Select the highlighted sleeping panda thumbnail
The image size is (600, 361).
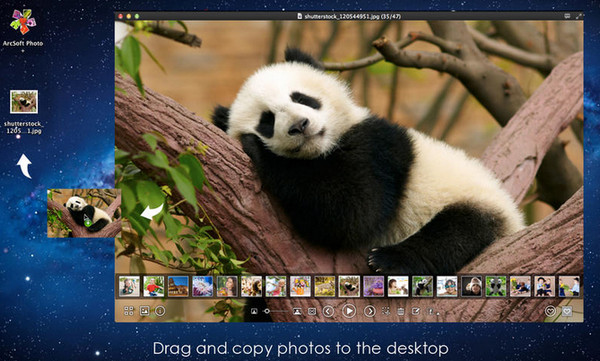pos(349,286)
